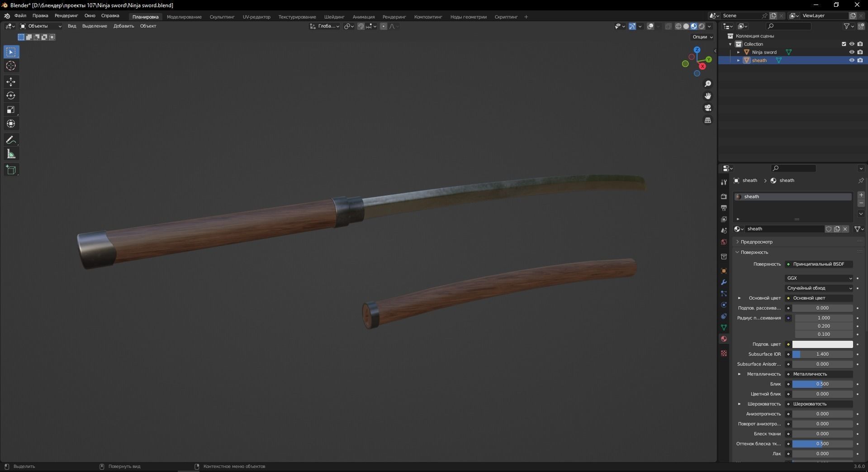Toggle X-ray mode button
Viewport: 868px width, 472px height.
point(668,26)
